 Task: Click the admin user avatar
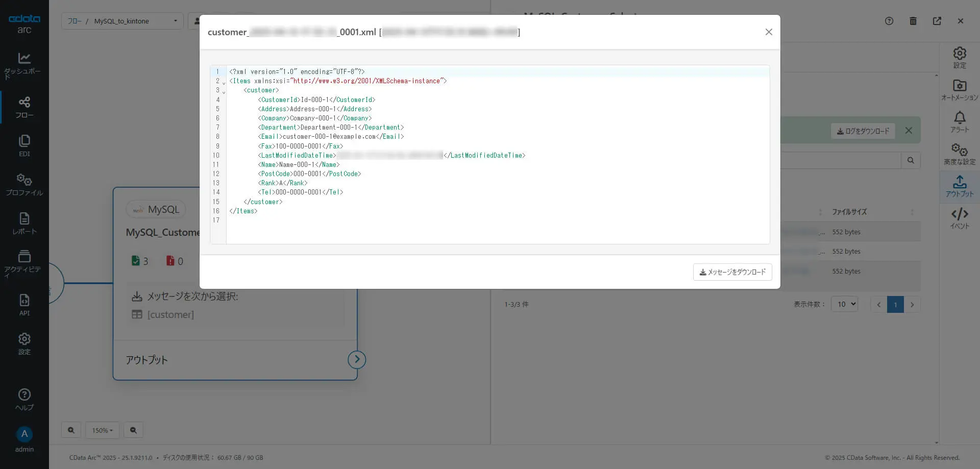coord(24,434)
